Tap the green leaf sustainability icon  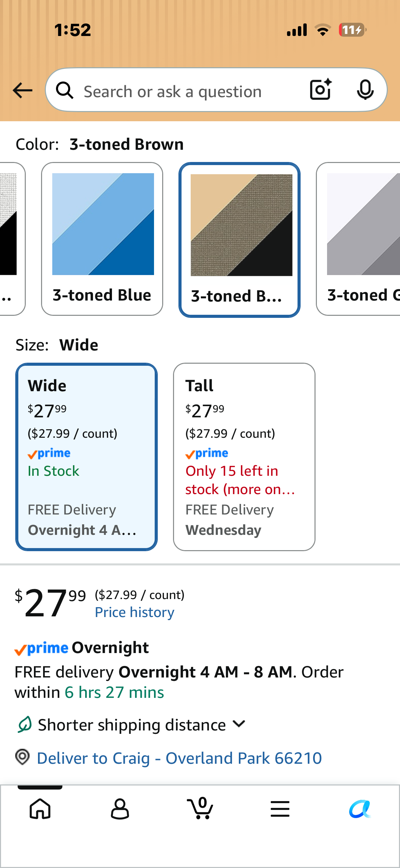[x=24, y=724]
